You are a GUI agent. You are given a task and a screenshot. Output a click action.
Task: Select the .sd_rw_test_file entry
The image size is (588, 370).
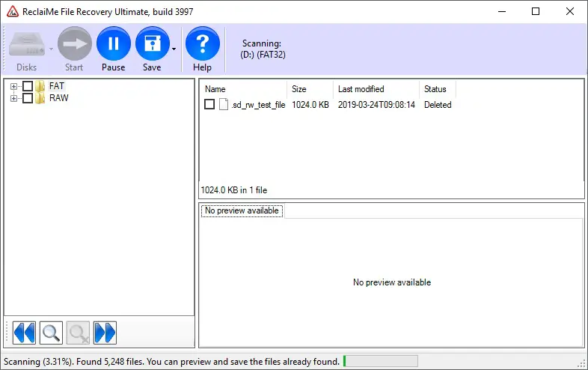click(258, 105)
